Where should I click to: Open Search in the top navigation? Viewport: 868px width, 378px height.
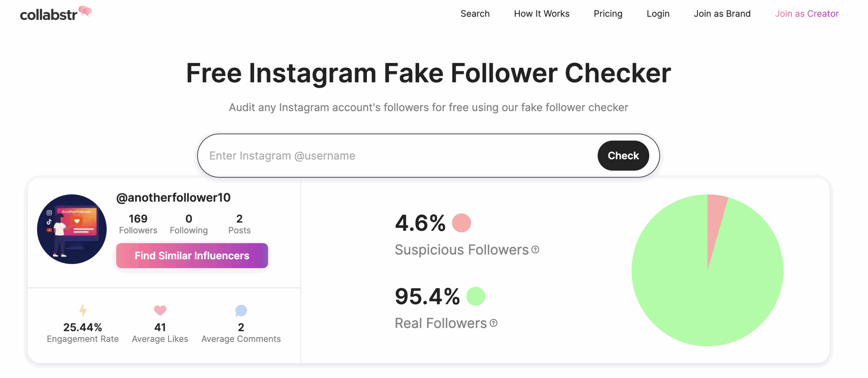(x=475, y=14)
